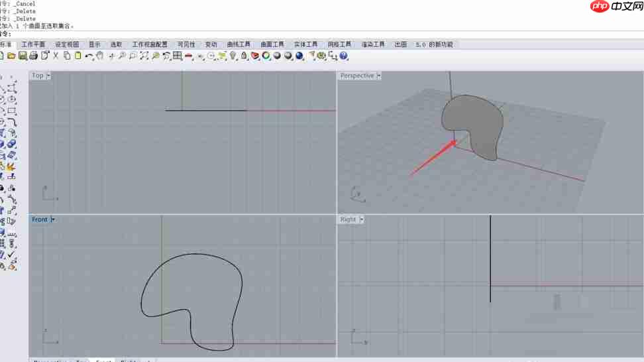Image resolution: width=644 pixels, height=362 pixels.
Task: Open the 选取 toolbar tab
Action: tap(116, 44)
